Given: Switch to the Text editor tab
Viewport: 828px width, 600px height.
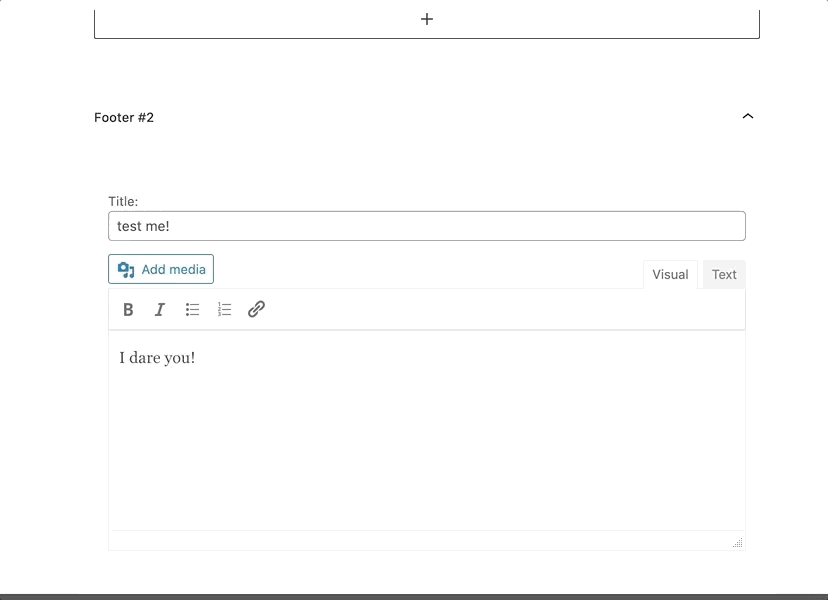Looking at the screenshot, I should [724, 275].
